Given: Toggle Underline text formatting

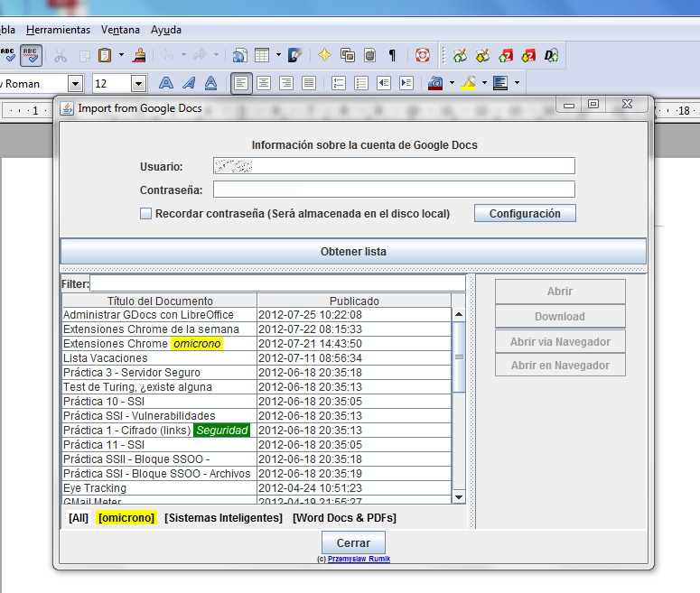Looking at the screenshot, I should coord(210,83).
